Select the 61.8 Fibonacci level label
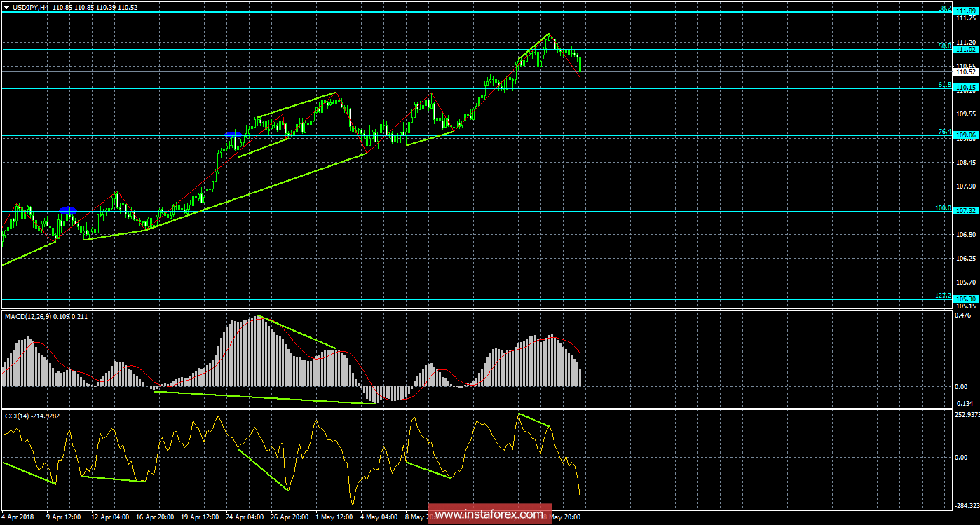This screenshot has width=980, height=525. pos(944,85)
